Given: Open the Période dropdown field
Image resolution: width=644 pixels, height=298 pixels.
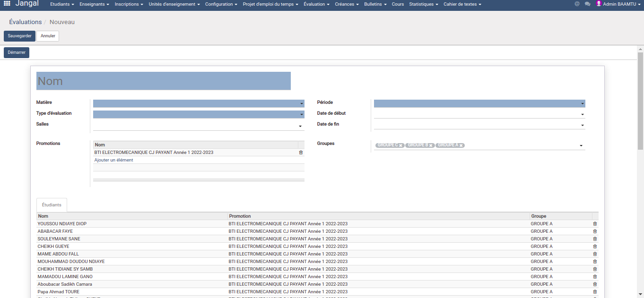Looking at the screenshot, I should click(x=479, y=103).
